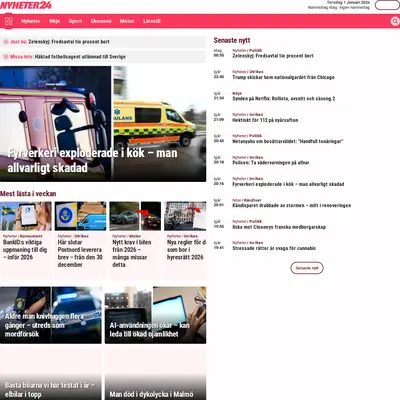
Task: Open the Nyheter menu item
Action: tap(31, 21)
